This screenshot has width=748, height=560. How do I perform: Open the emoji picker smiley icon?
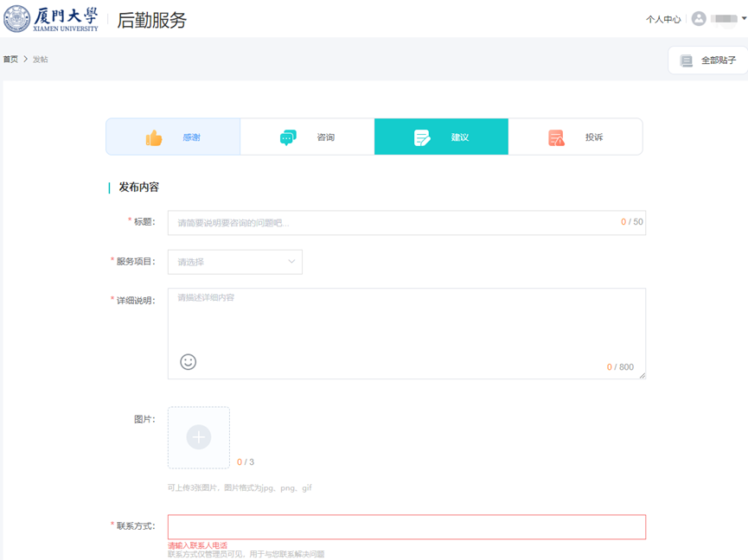pos(188,362)
